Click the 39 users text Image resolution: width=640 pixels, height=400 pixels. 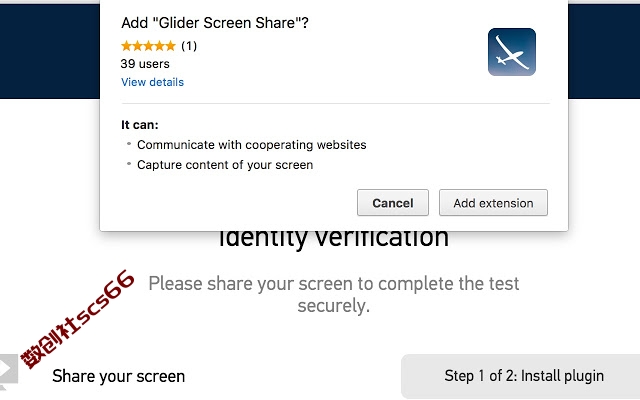click(x=145, y=64)
